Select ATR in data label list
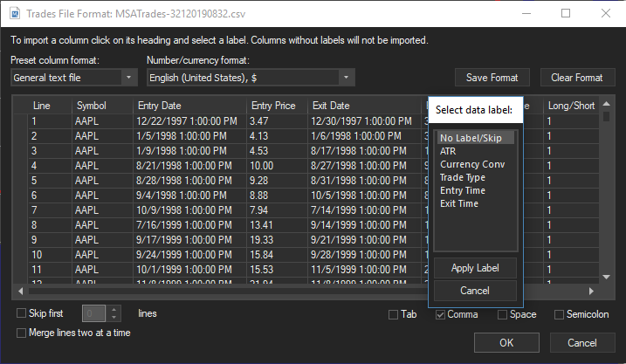 476,151
